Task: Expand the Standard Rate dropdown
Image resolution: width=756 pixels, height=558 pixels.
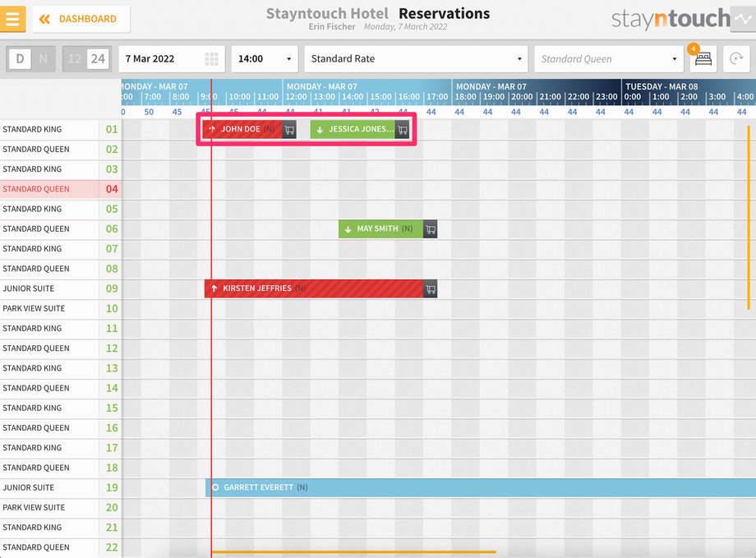Action: [x=416, y=59]
